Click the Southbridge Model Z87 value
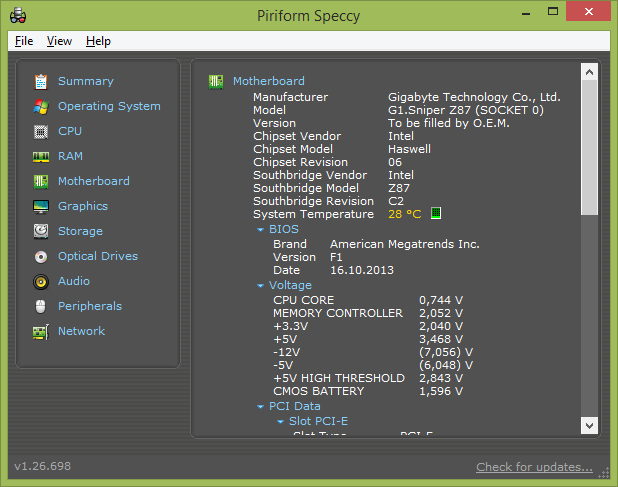 [x=399, y=188]
